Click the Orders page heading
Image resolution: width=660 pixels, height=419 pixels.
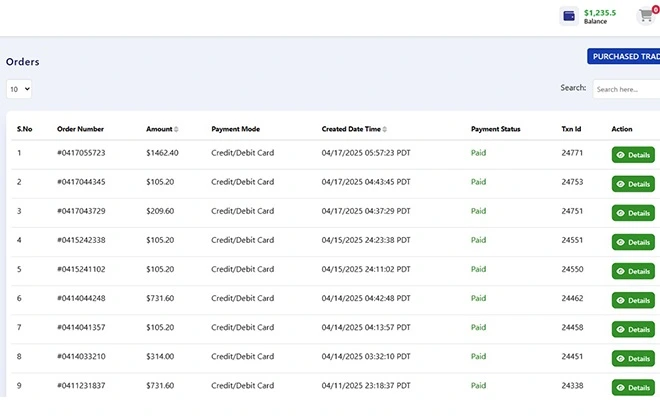tap(23, 62)
